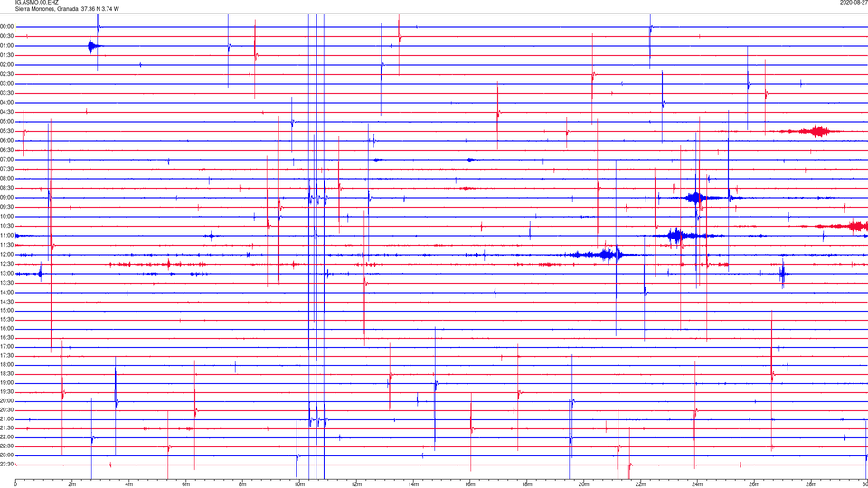Select the 10:30 trace time label
The width and height of the screenshot is (868, 488).
click(7, 226)
